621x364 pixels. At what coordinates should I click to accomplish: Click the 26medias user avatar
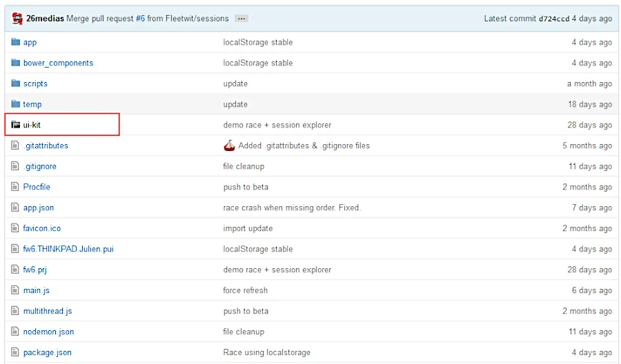point(17,19)
